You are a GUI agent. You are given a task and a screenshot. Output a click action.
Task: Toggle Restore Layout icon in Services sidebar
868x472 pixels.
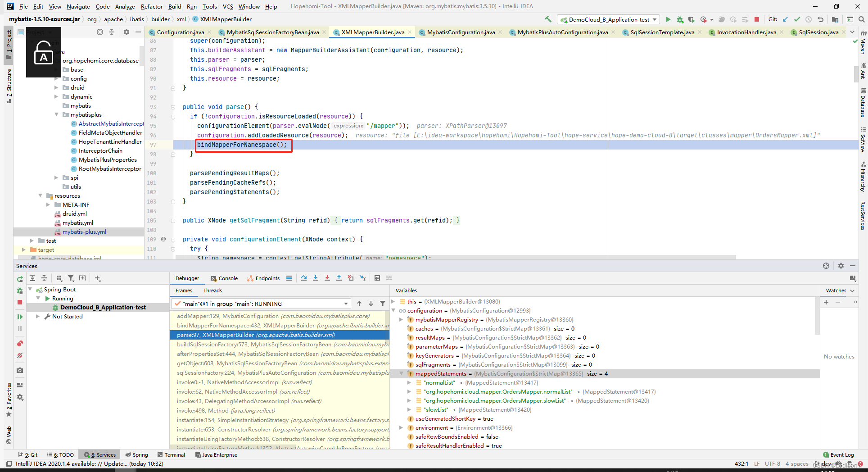click(x=20, y=385)
